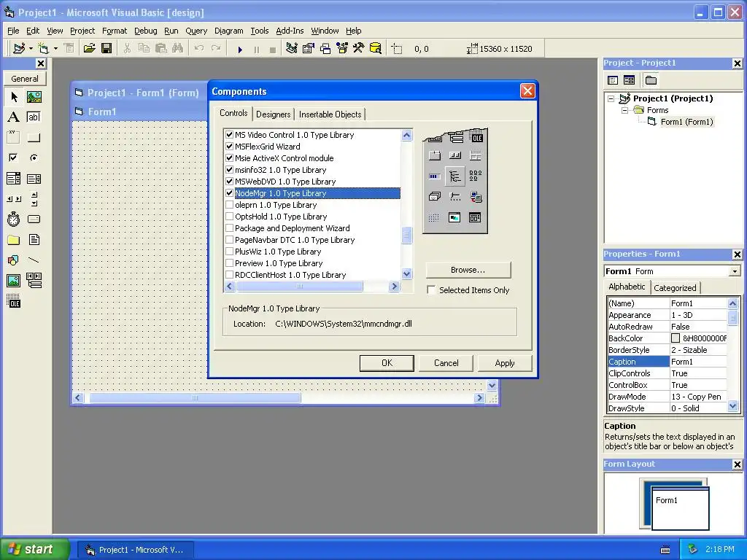747x560 pixels.
Task: Click OK in Components dialog
Action: pyautogui.click(x=387, y=363)
